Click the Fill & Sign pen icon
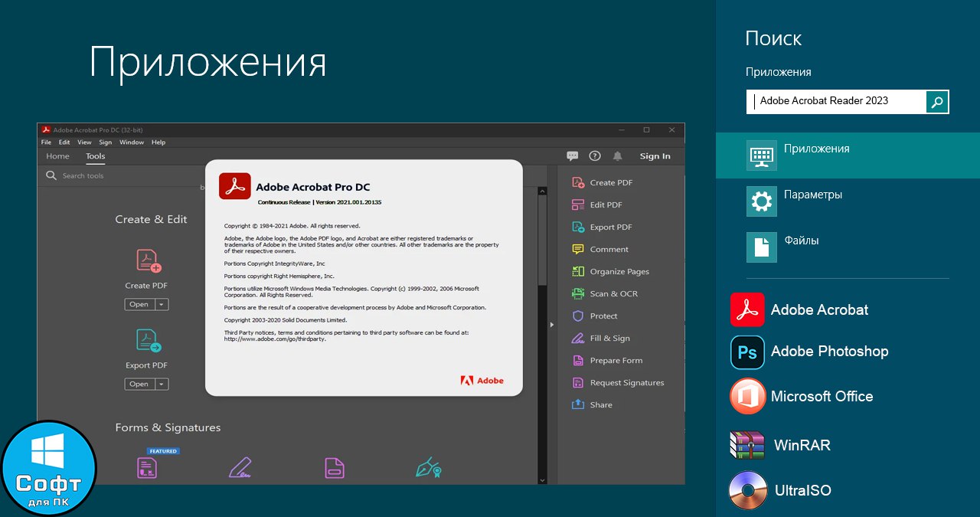The image size is (980, 517). pos(240,467)
